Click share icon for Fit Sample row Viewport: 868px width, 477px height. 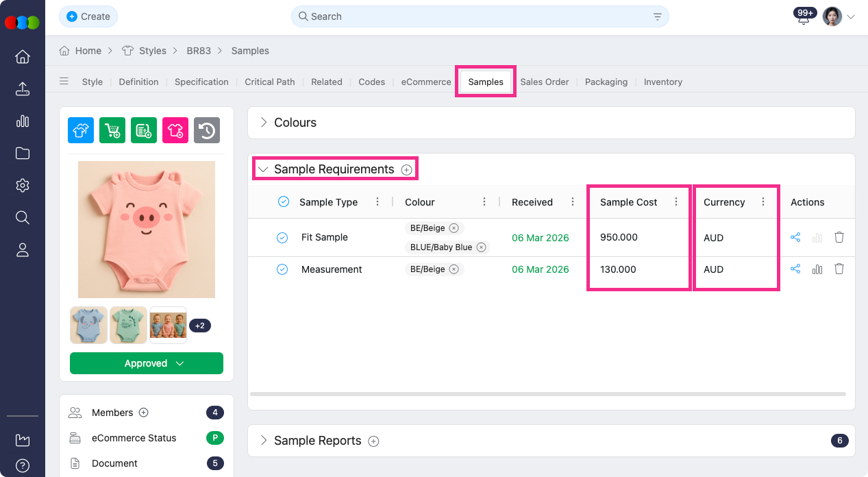tap(795, 237)
